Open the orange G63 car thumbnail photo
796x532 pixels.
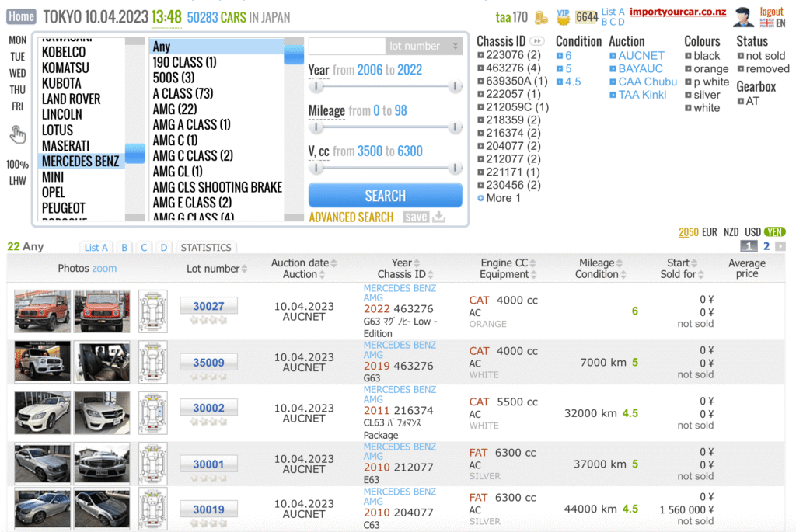[x=42, y=311]
